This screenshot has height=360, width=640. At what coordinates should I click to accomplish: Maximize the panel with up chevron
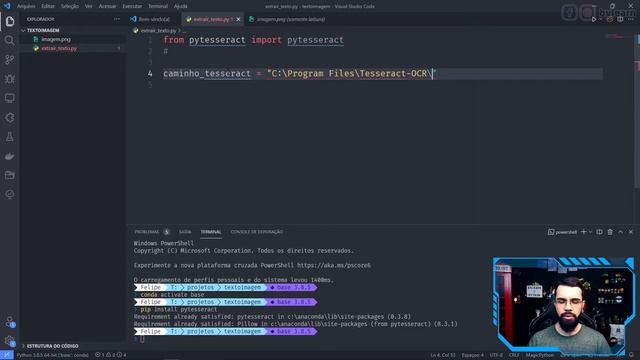[x=620, y=232]
